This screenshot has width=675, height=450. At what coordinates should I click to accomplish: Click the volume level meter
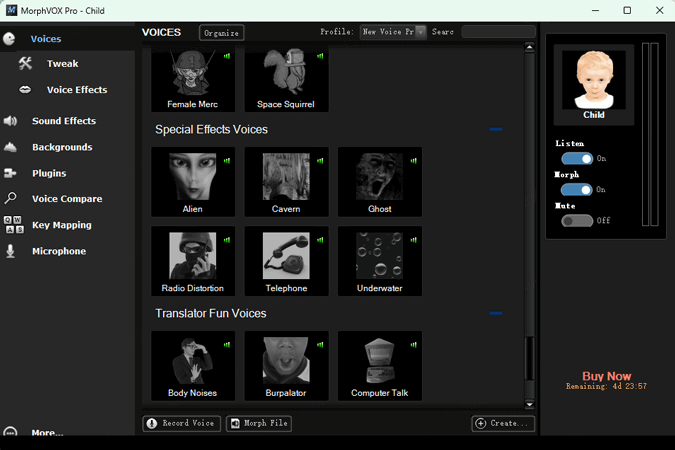[650, 134]
